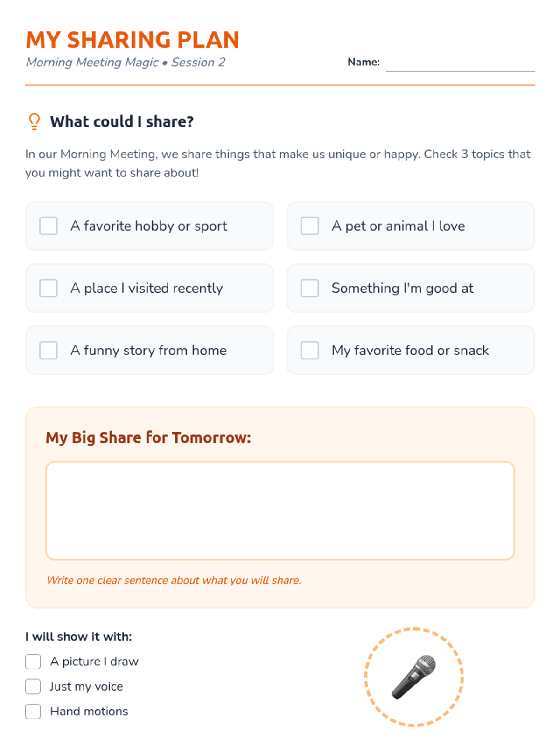Click the 'MY SHARING PLAN' title
This screenshot has width=560, height=747.
coord(133,40)
